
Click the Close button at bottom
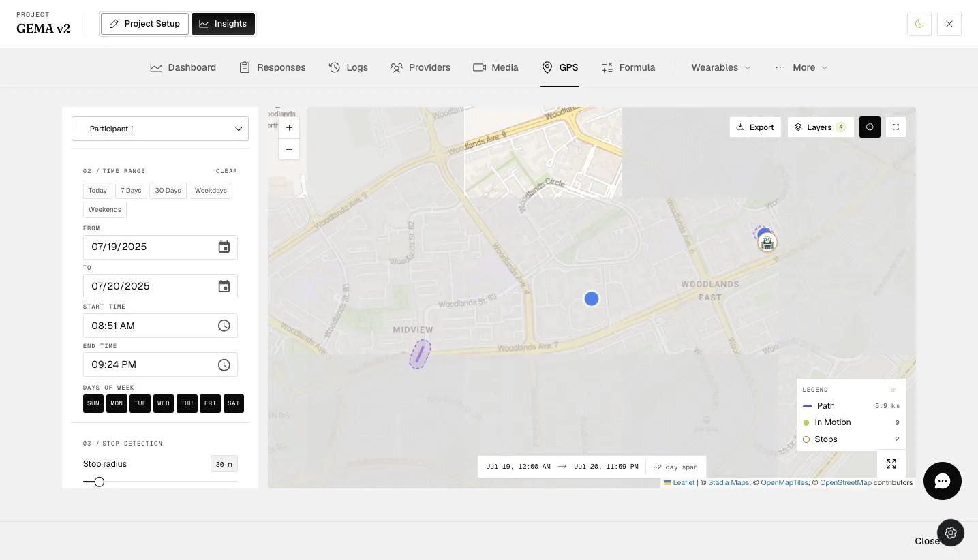coord(927,541)
